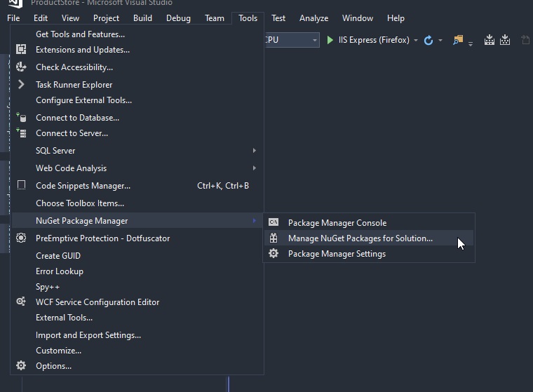533x392 pixels.
Task: Open the Refresh button dropdown arrow
Action: [x=440, y=40]
